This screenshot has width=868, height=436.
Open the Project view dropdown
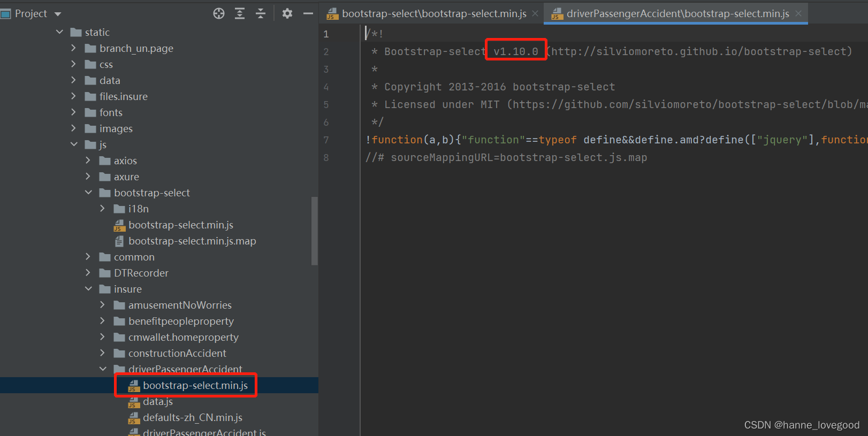point(58,14)
